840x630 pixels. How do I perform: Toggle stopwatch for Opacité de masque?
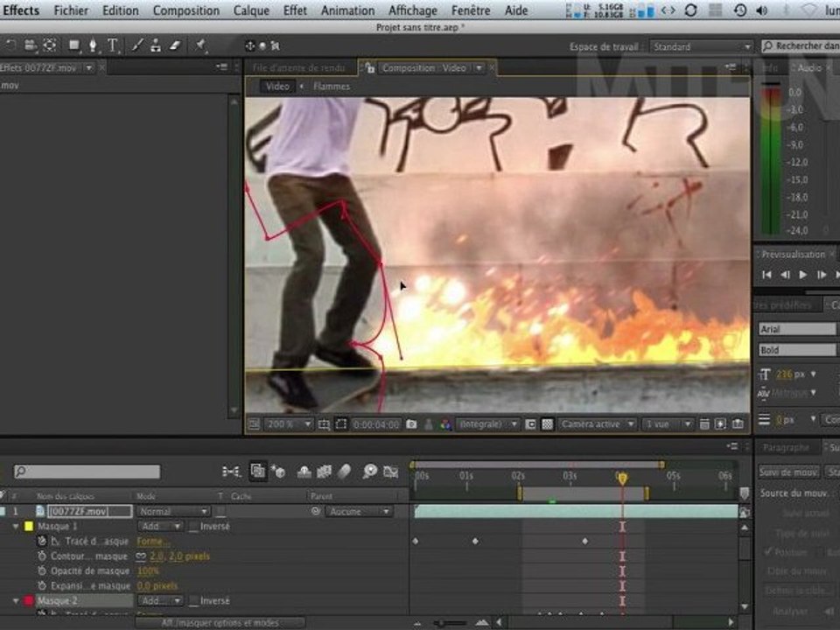(x=42, y=571)
